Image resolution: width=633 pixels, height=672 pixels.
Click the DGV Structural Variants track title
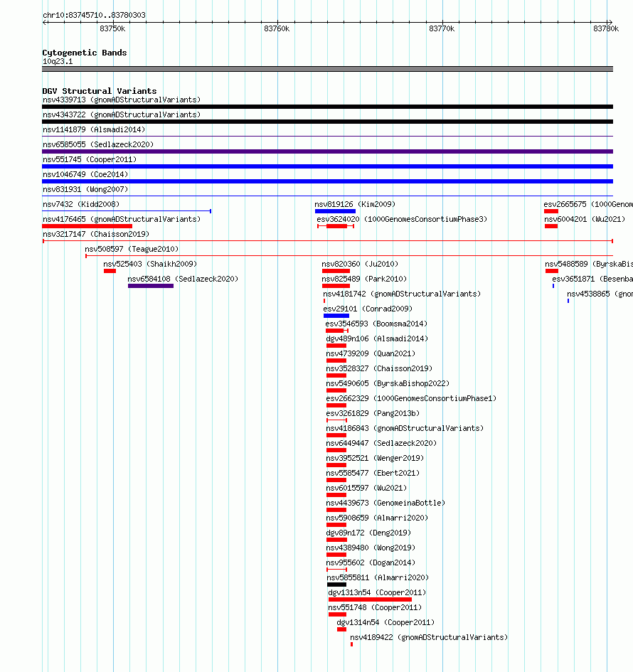pyautogui.click(x=100, y=91)
